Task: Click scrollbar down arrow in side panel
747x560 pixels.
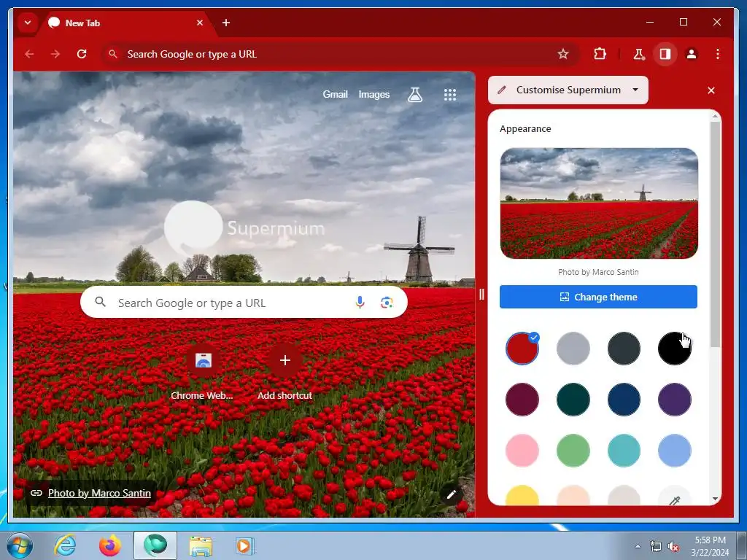Action: click(715, 499)
